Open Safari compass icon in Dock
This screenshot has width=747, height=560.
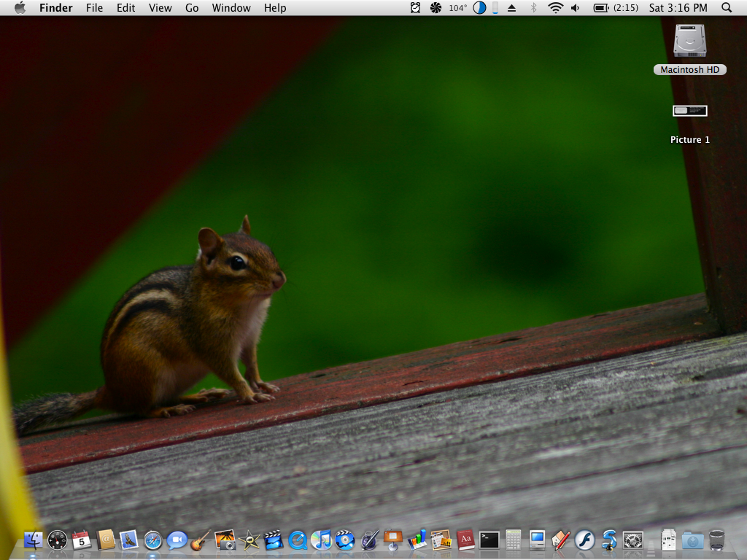pos(153,540)
